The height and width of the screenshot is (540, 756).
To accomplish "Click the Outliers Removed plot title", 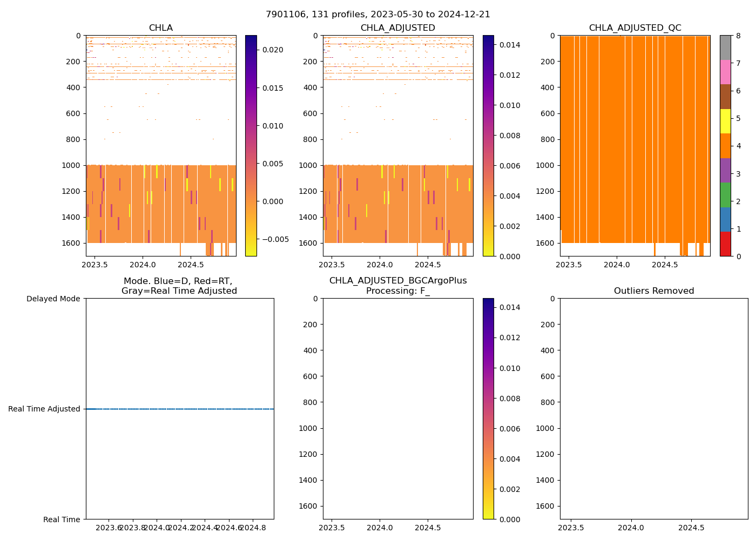I will tap(654, 291).
